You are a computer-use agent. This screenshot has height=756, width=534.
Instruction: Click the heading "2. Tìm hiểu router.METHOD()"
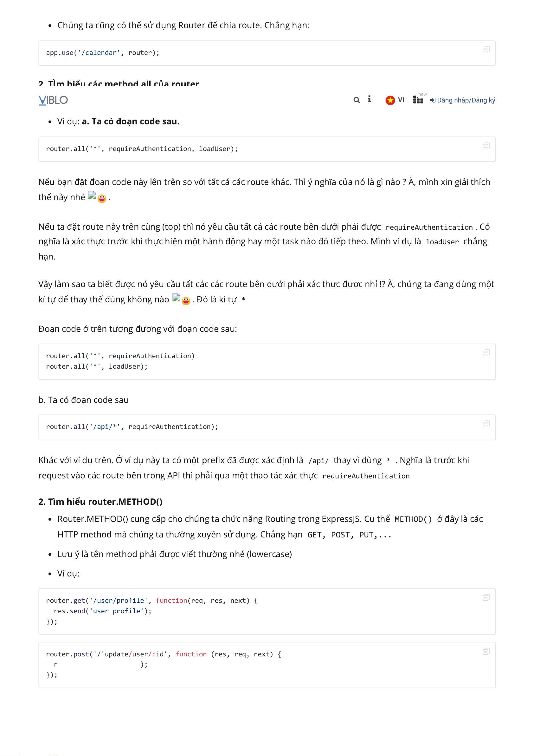[x=100, y=502]
